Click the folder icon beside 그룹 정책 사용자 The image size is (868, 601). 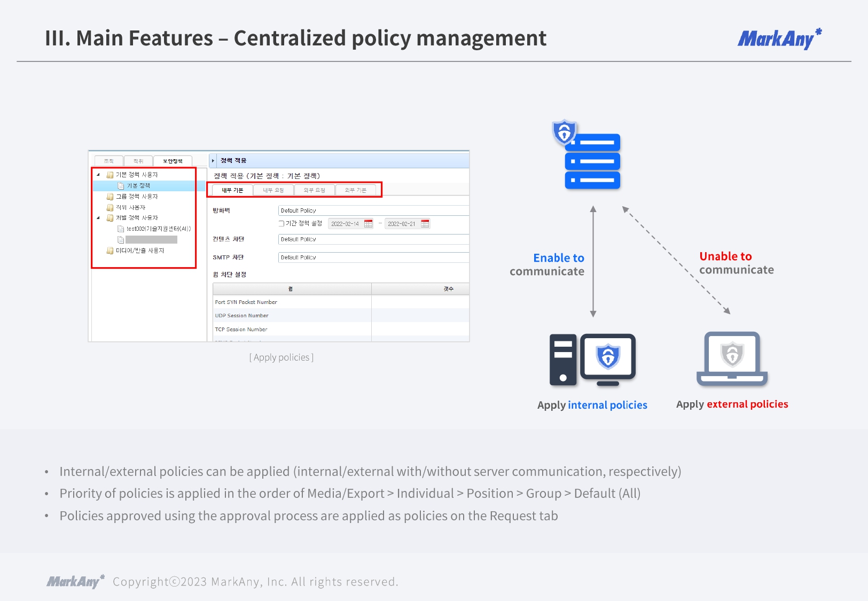[x=110, y=197]
